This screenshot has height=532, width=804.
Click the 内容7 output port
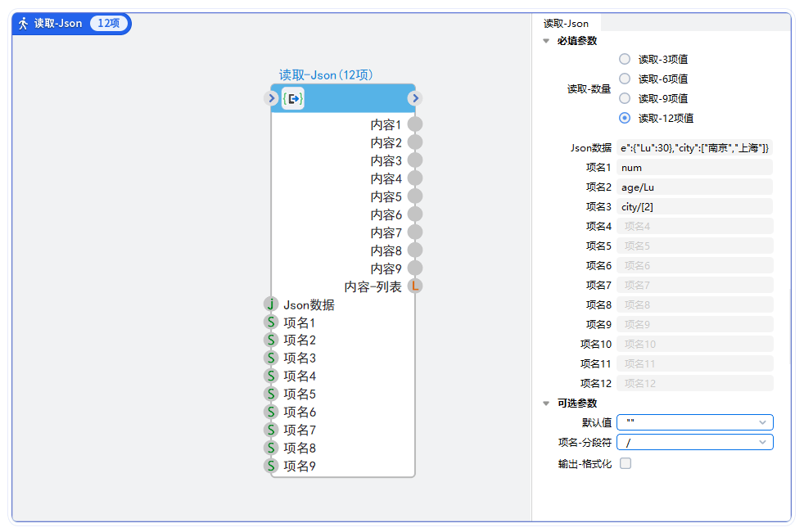point(415,232)
